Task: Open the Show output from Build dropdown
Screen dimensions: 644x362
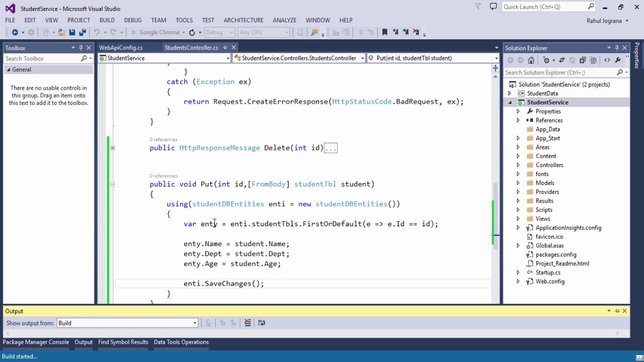Action: tap(128, 323)
